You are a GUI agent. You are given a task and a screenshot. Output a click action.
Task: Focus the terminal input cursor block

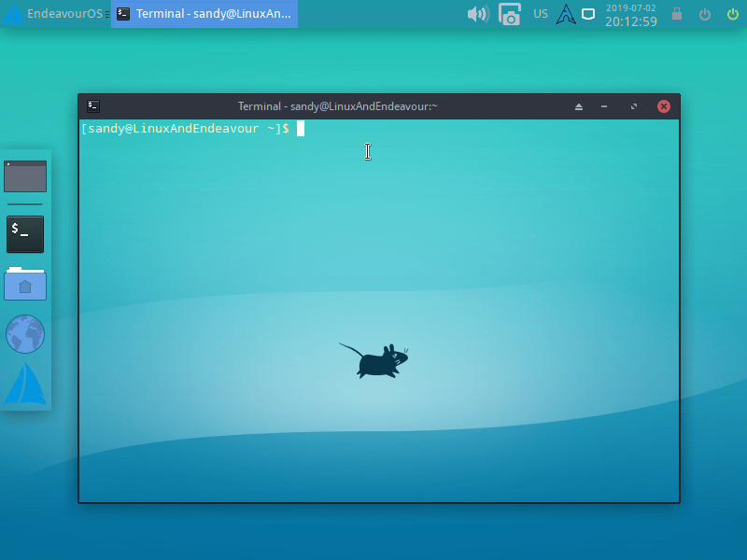(301, 129)
